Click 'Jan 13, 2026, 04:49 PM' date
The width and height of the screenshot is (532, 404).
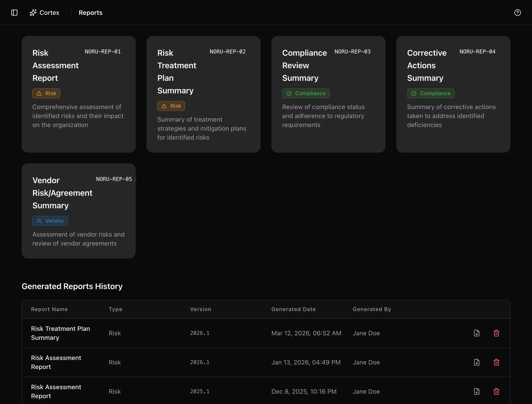306,362
